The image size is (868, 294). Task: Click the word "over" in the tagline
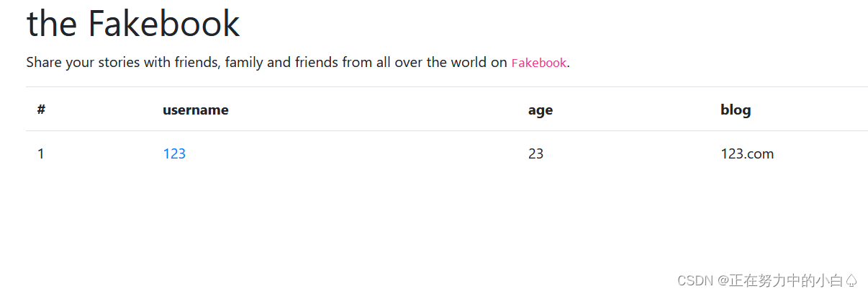pyautogui.click(x=409, y=63)
